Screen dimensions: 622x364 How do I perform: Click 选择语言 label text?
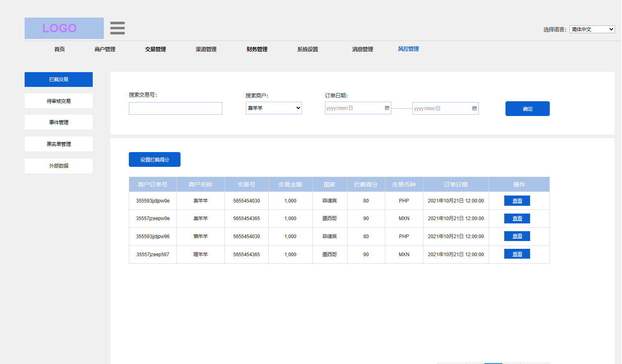coord(555,30)
